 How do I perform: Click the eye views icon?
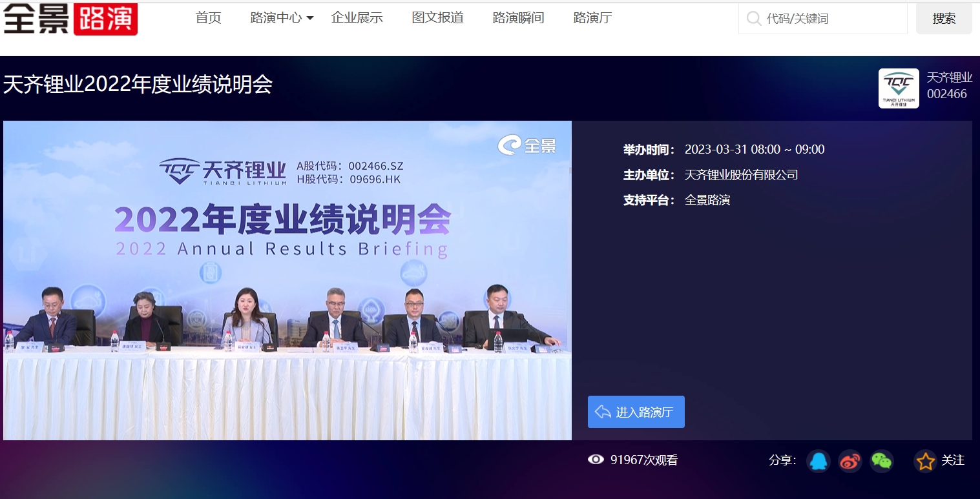[x=596, y=460]
